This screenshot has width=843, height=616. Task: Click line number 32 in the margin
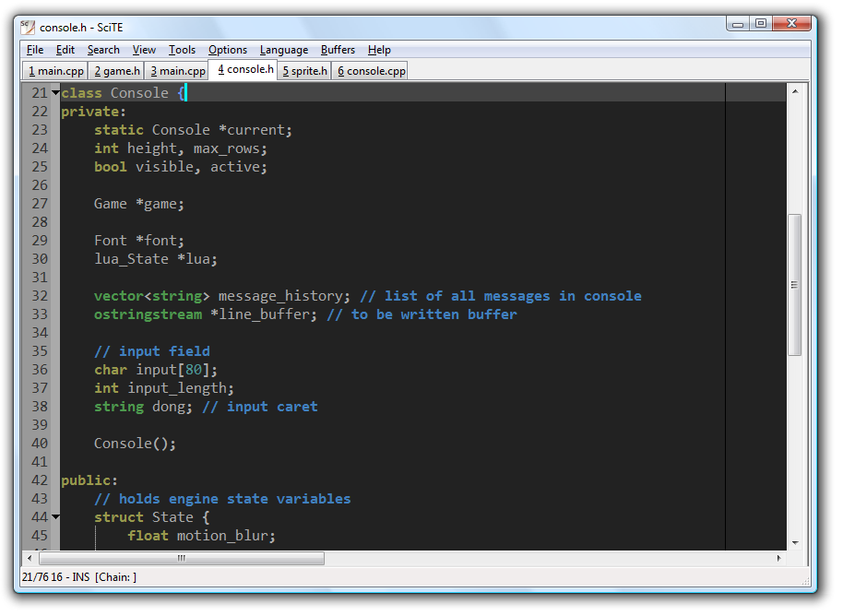[40, 296]
